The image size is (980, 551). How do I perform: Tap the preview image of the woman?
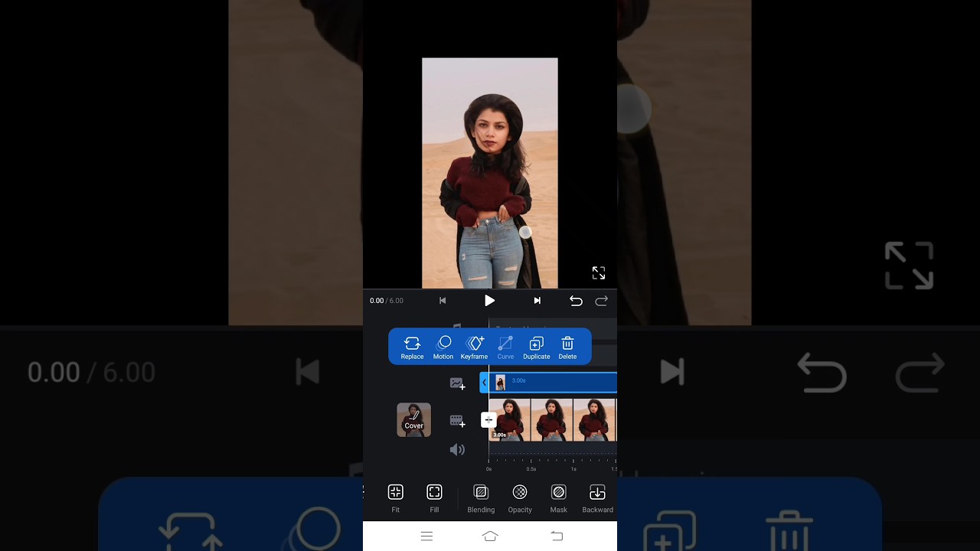490,173
